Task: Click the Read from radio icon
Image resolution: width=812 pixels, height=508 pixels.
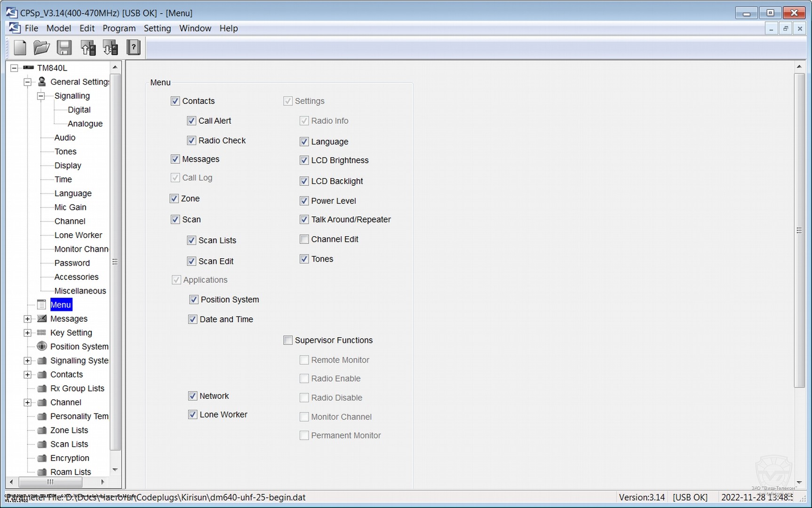Action: pos(88,48)
